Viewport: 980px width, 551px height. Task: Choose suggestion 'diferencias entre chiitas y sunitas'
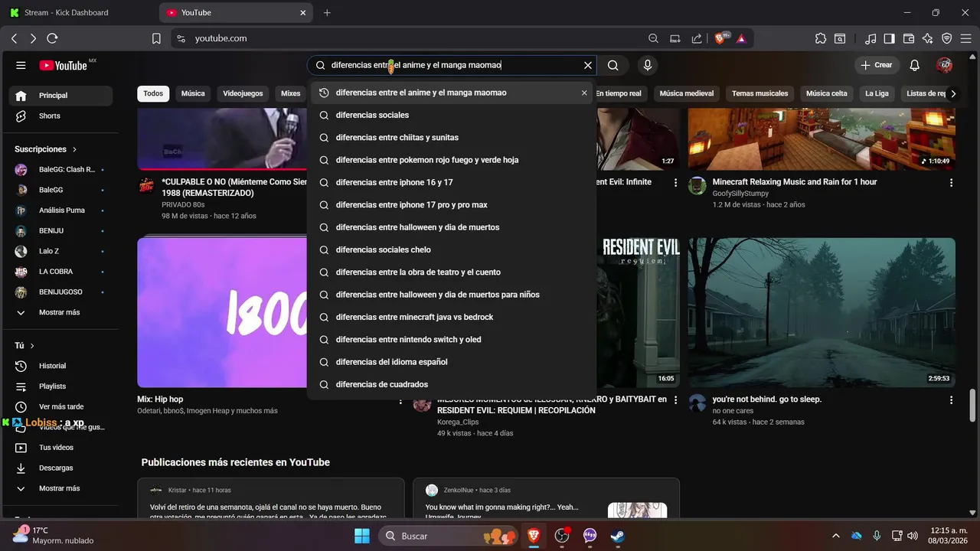pyautogui.click(x=452, y=138)
